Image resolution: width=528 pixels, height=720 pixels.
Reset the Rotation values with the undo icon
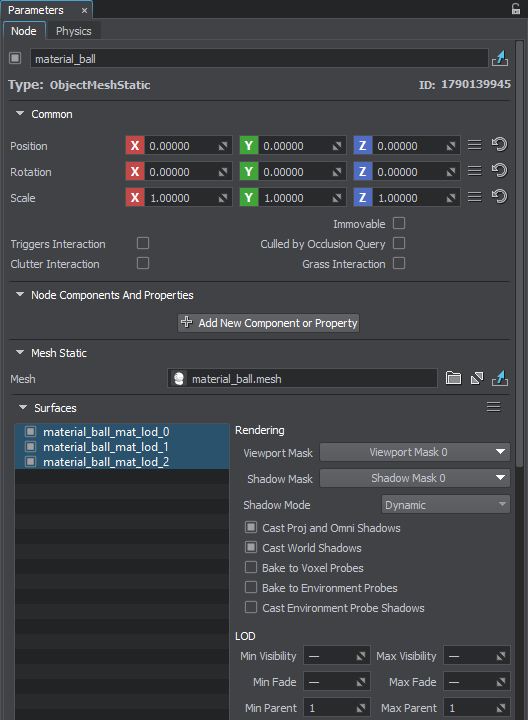pos(499,171)
